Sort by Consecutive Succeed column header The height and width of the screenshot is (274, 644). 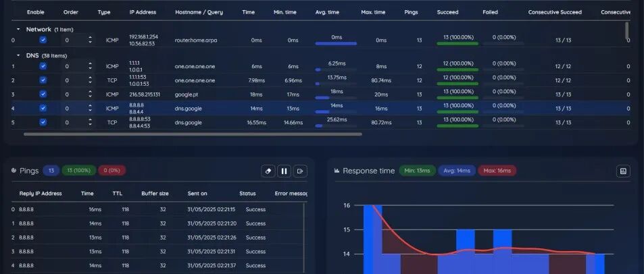click(555, 12)
